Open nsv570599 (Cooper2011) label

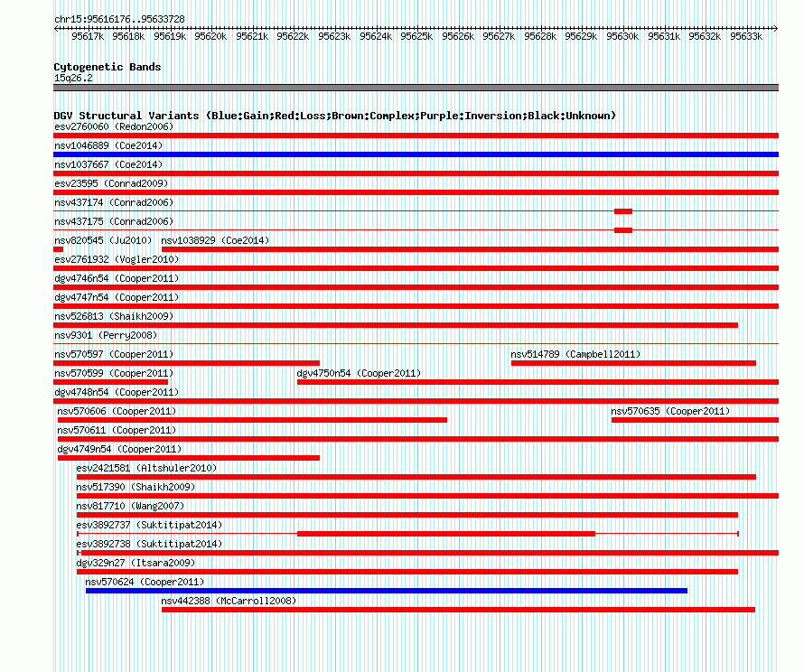coord(114,373)
